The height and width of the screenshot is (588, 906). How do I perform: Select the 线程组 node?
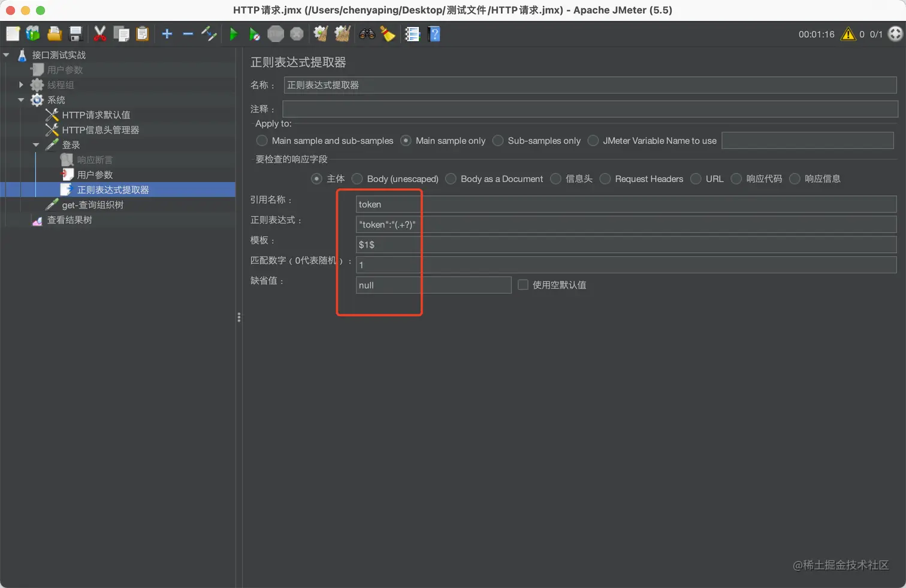(x=61, y=85)
